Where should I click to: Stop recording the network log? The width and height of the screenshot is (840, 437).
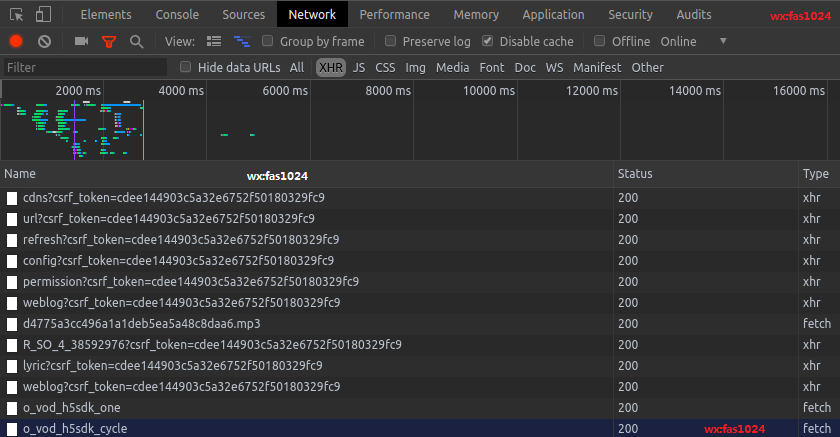[16, 41]
